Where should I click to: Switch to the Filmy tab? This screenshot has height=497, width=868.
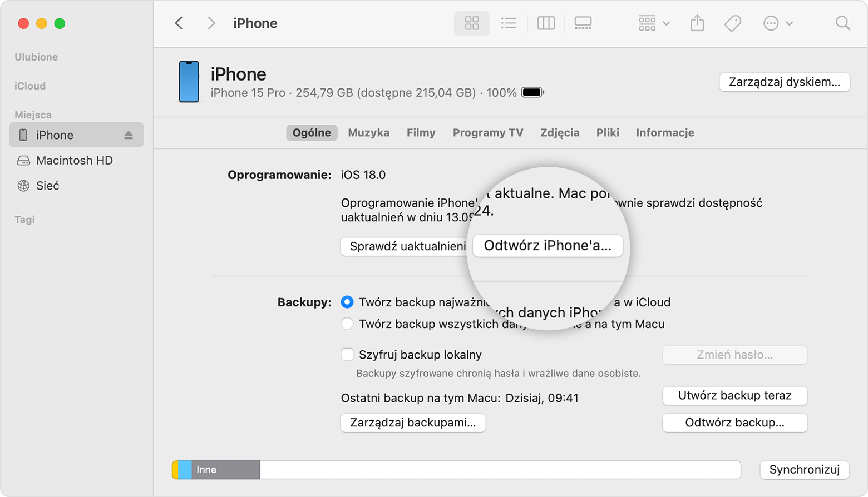coord(421,133)
